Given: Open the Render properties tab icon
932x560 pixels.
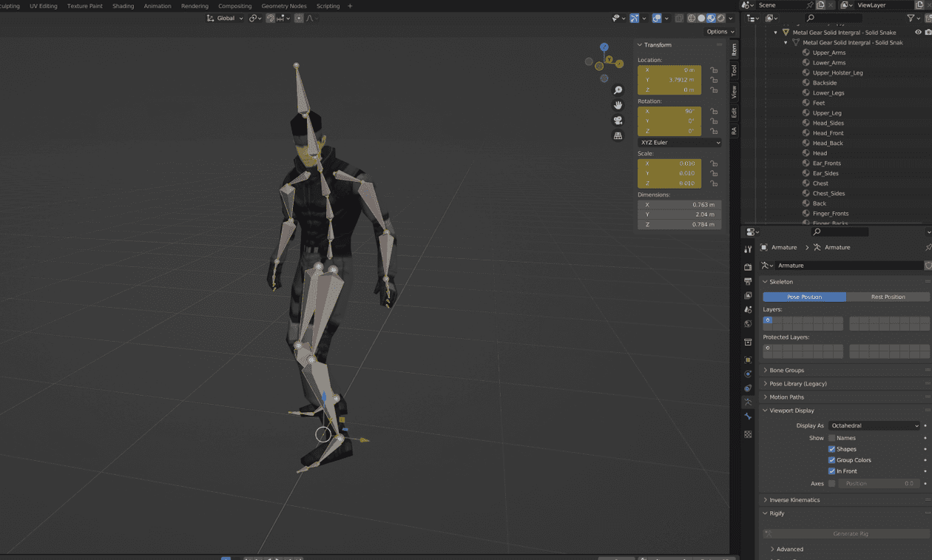Looking at the screenshot, I should (748, 266).
